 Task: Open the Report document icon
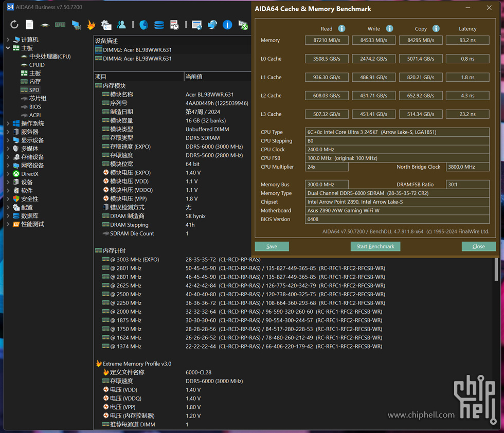point(30,25)
